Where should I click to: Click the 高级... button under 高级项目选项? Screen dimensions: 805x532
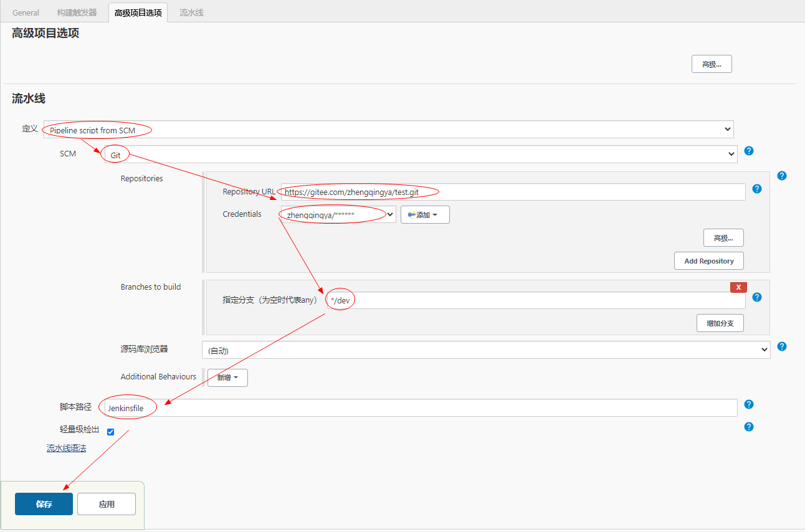pos(712,64)
